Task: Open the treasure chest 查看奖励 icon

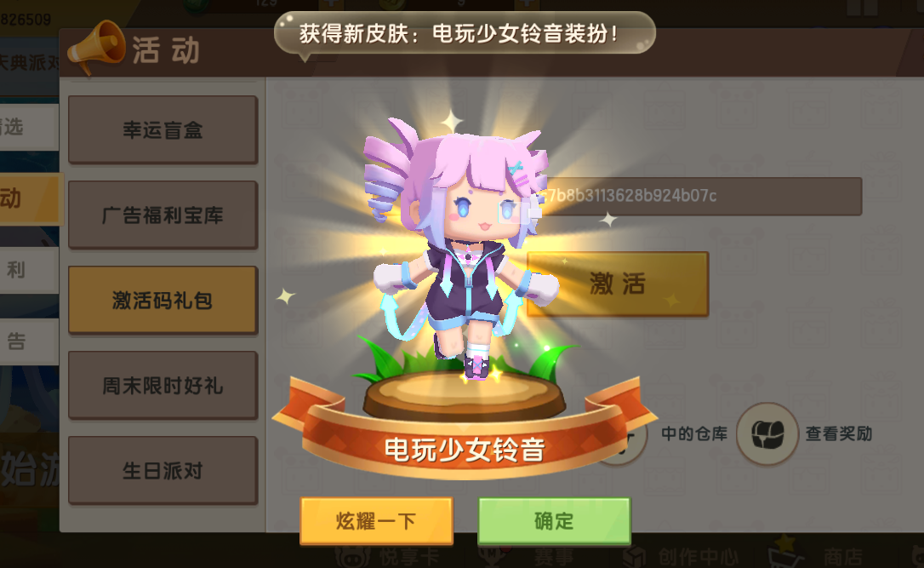Action: (767, 434)
